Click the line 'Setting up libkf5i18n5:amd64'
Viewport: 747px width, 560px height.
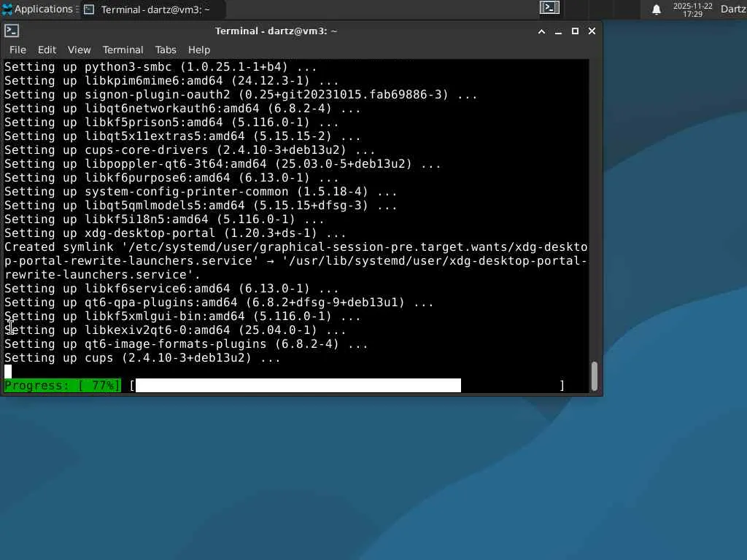(164, 219)
